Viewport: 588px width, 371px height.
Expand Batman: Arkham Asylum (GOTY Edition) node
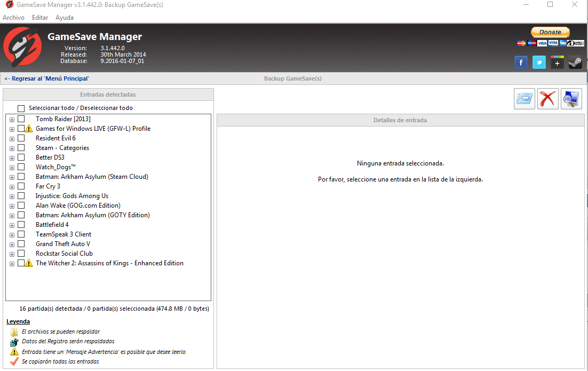(x=12, y=216)
